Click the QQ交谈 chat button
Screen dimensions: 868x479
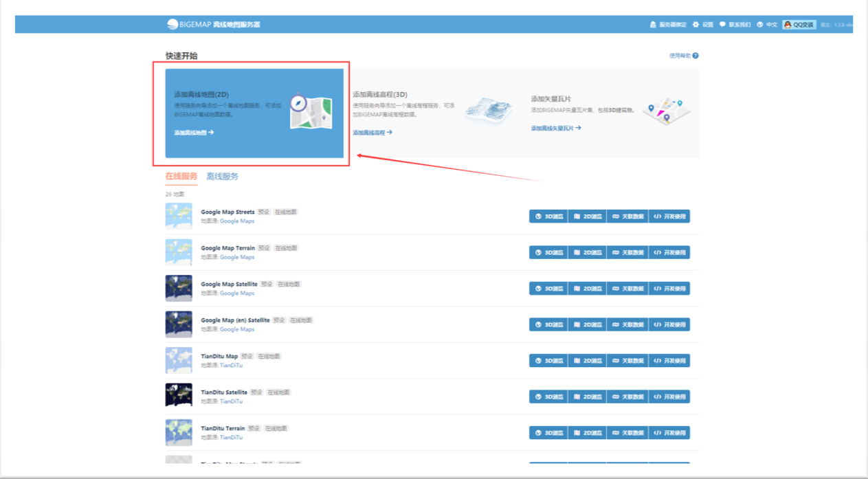pos(799,25)
